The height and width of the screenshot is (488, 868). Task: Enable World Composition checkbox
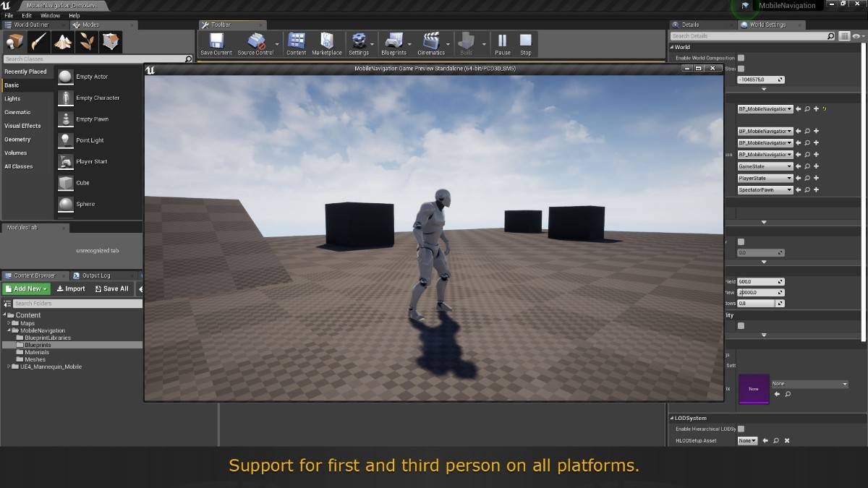(741, 58)
